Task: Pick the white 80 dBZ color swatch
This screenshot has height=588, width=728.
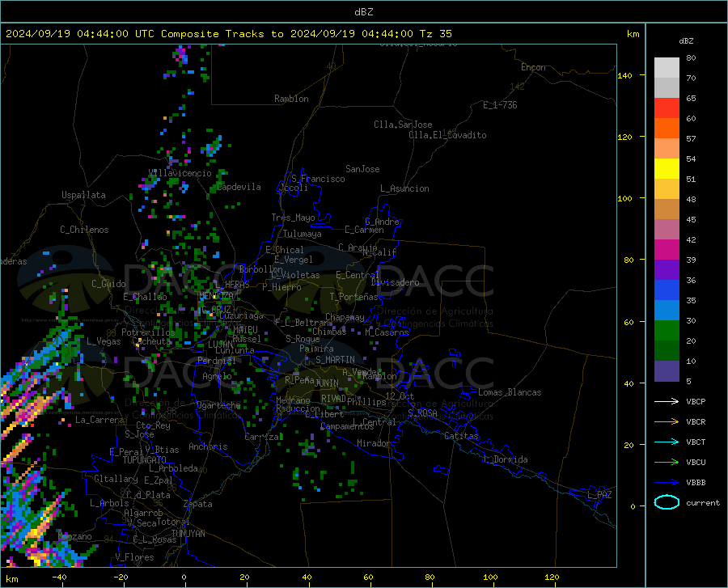Action: click(x=667, y=68)
